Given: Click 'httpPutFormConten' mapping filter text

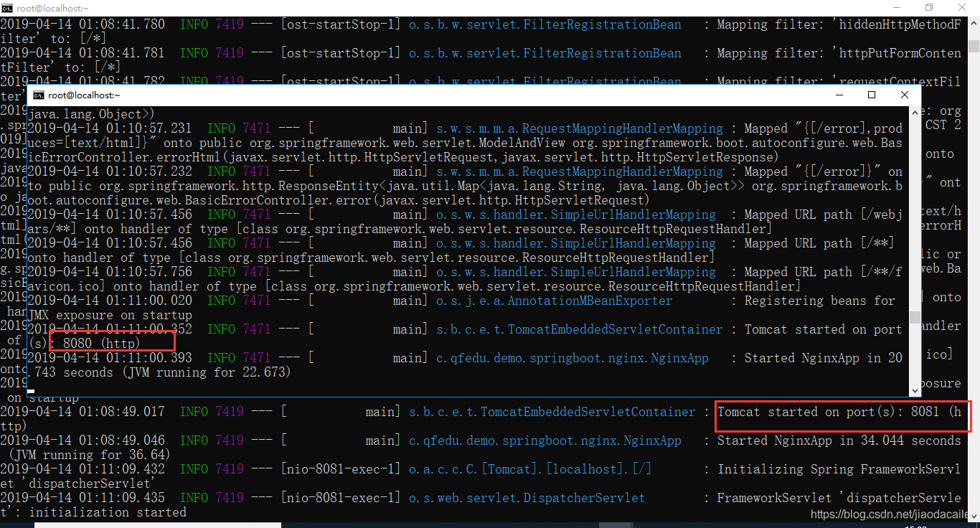Looking at the screenshot, I should [897, 53].
